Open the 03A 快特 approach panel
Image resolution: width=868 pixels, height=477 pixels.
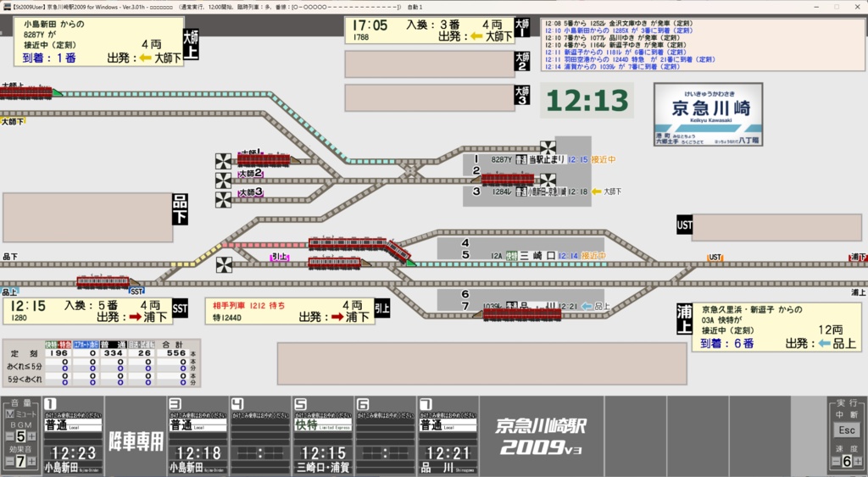point(776,327)
